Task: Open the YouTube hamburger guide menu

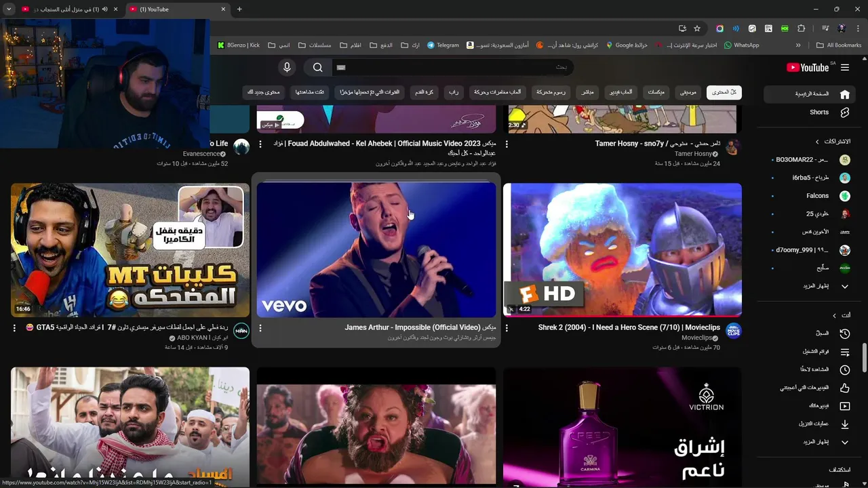Action: [x=845, y=67]
